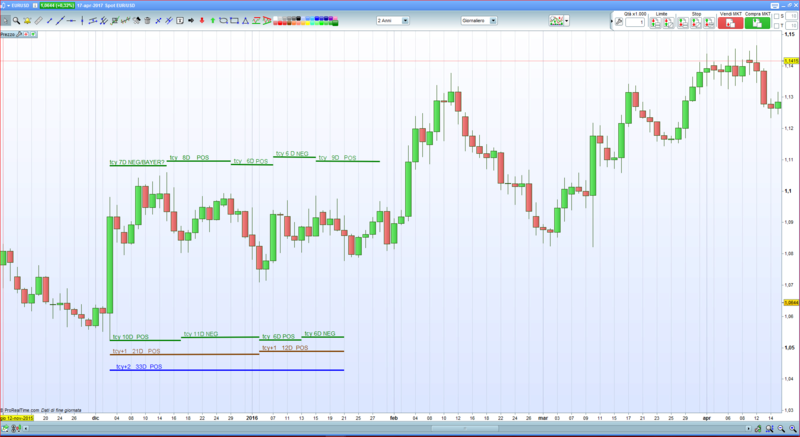Click the first Limite order icon
This screenshot has width=800, height=437.
pyautogui.click(x=655, y=22)
